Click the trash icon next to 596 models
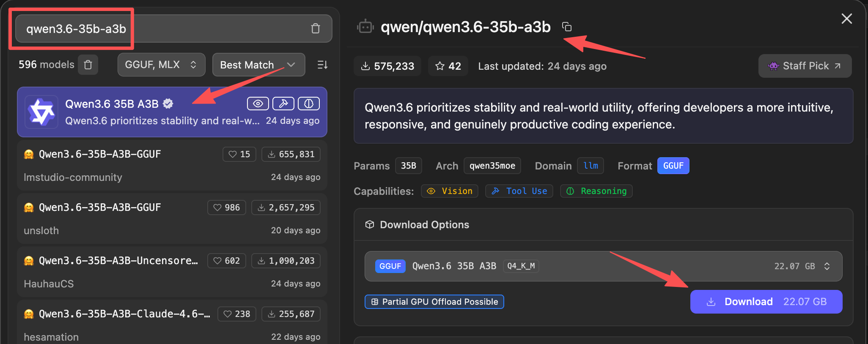The image size is (868, 344). tap(88, 65)
